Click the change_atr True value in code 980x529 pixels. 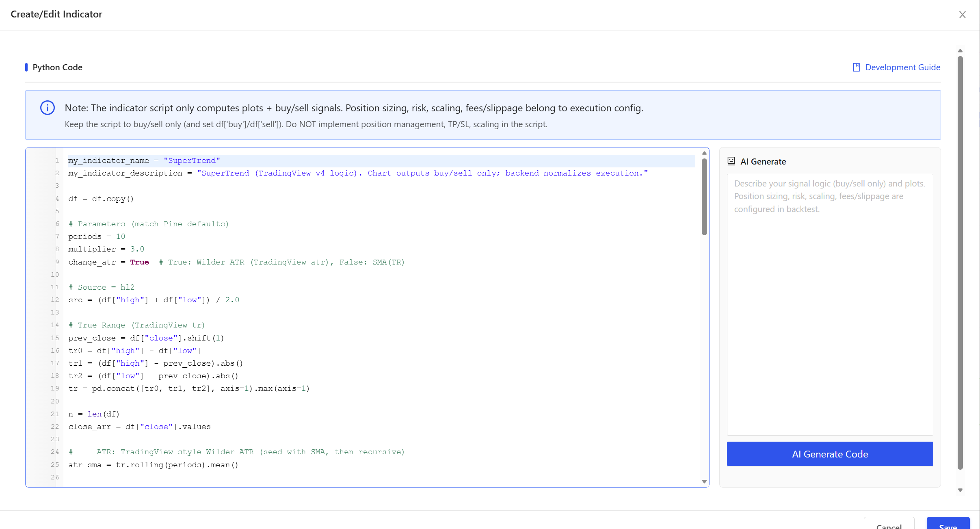(x=140, y=262)
